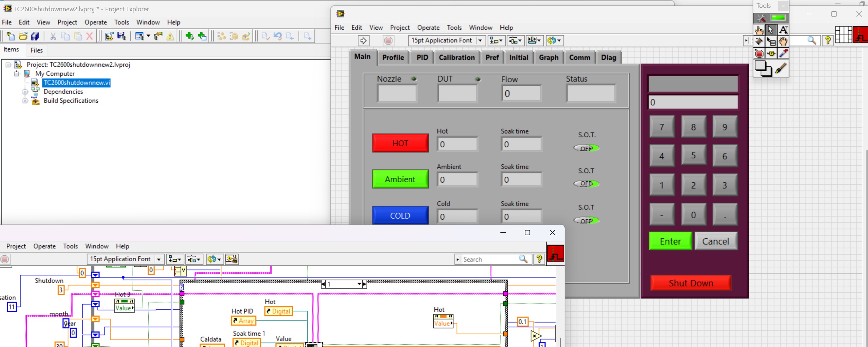Toggle the Hot row S.O.T. switch
This screenshot has height=347, width=868.
click(x=586, y=148)
